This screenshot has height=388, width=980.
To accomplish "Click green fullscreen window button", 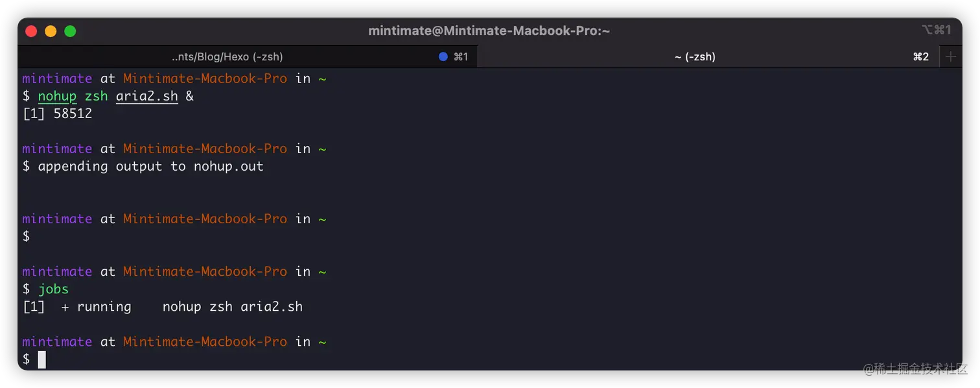I will click(x=70, y=31).
